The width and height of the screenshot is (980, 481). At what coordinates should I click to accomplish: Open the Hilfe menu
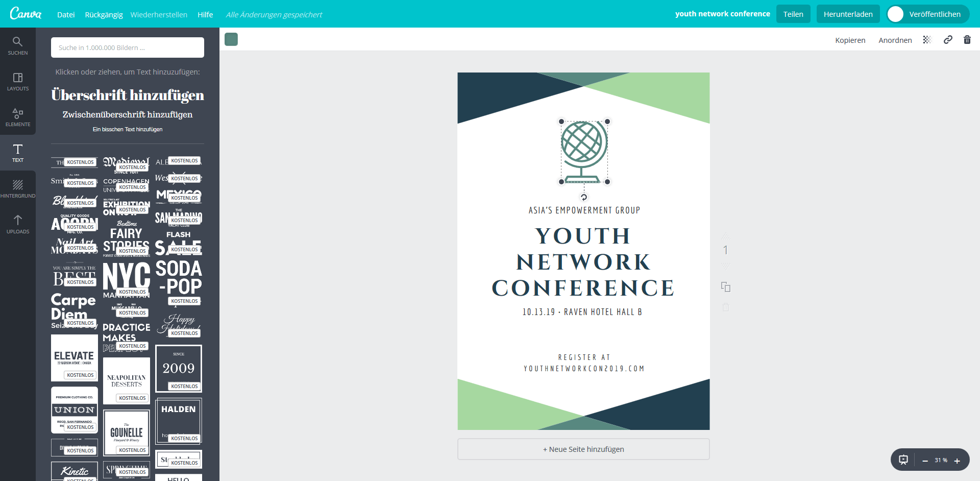pos(205,15)
